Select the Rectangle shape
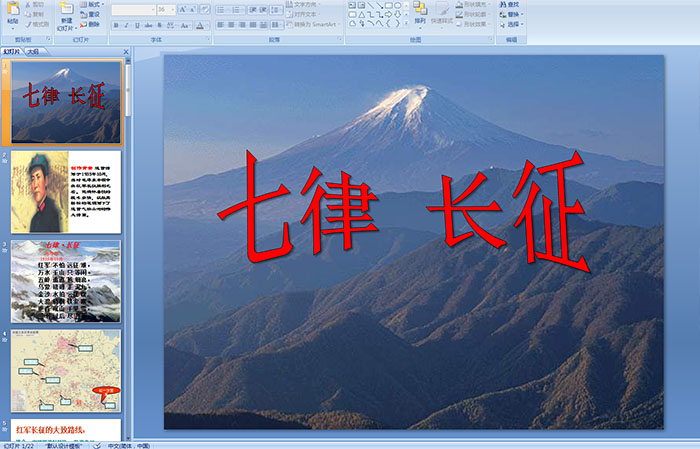The height and width of the screenshot is (449, 700). (389, 5)
